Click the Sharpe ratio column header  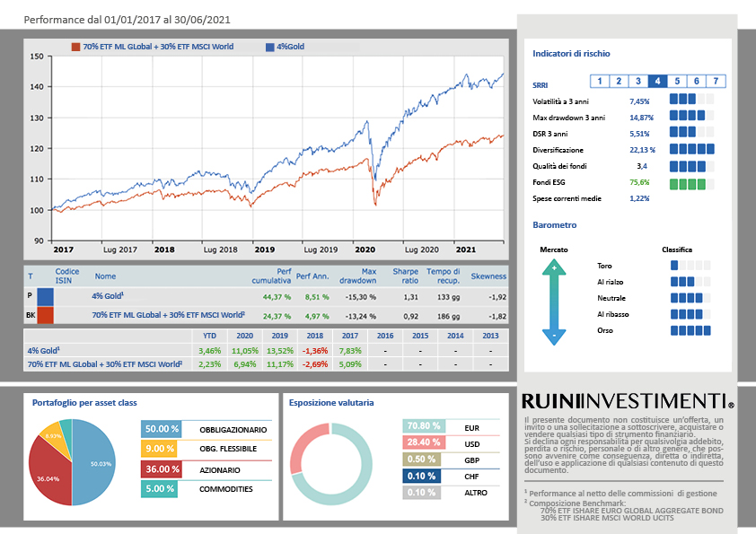click(x=406, y=276)
